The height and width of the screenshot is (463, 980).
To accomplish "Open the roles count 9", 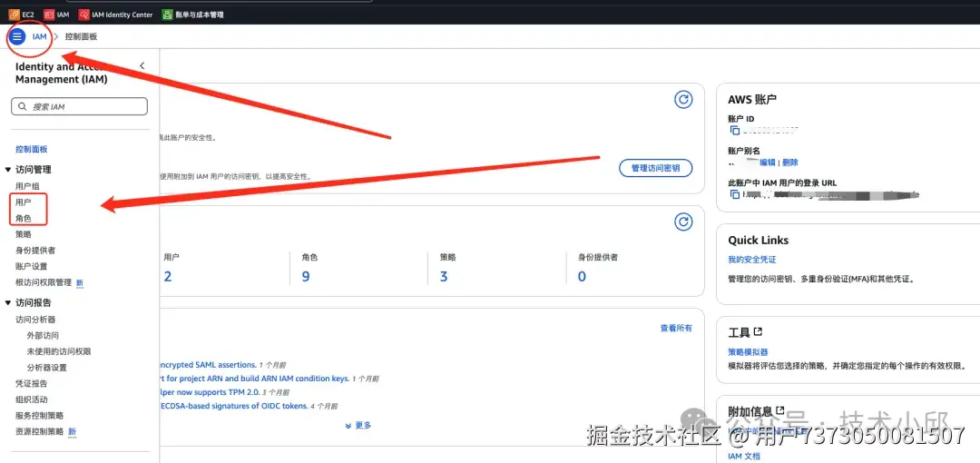I will [x=306, y=276].
